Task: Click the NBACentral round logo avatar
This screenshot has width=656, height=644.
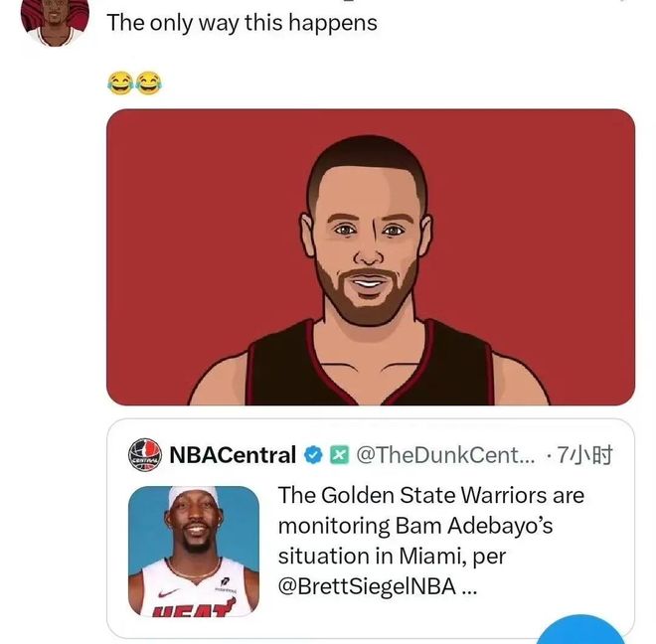Action: (145, 456)
